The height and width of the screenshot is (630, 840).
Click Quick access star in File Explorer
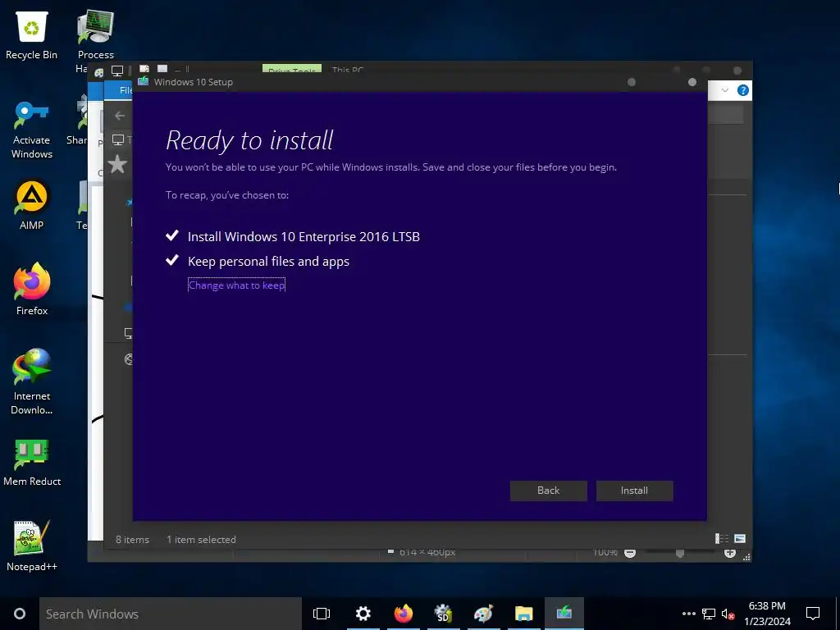pos(117,164)
